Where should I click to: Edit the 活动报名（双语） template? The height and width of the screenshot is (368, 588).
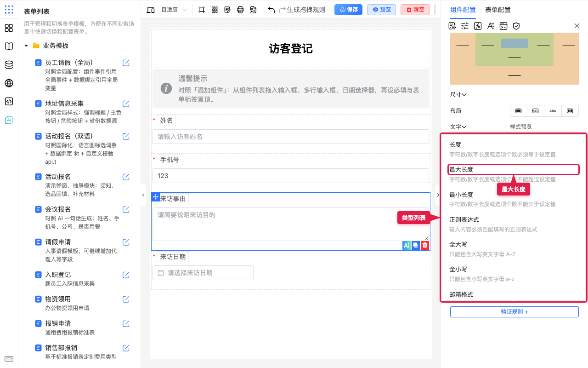126,136
